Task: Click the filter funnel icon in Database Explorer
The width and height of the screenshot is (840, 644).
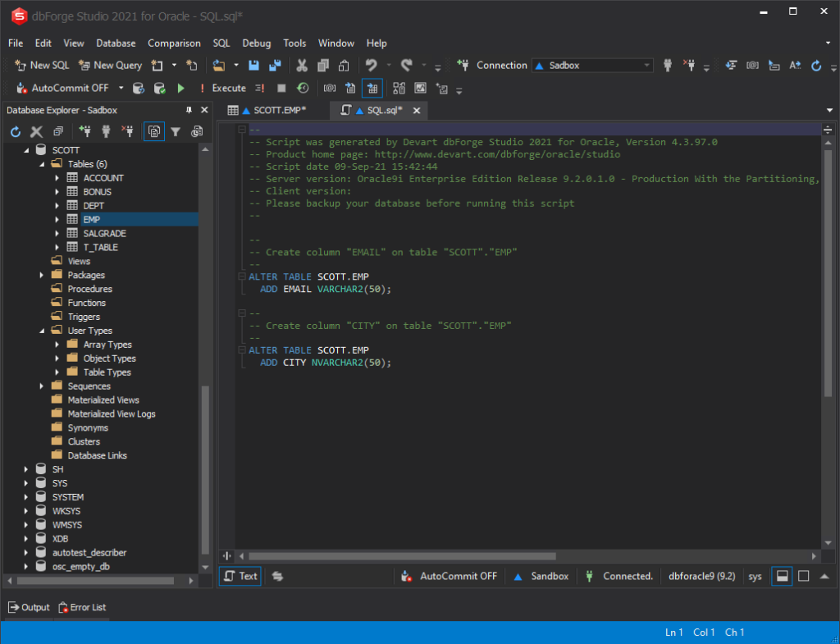Action: tap(175, 131)
